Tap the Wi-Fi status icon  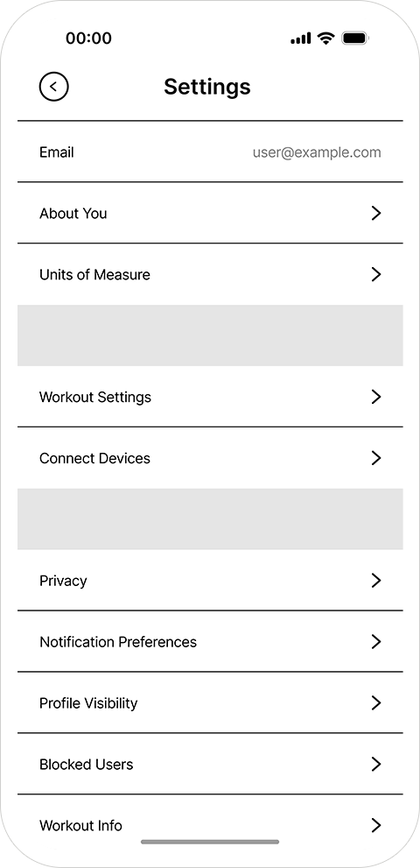click(x=326, y=39)
